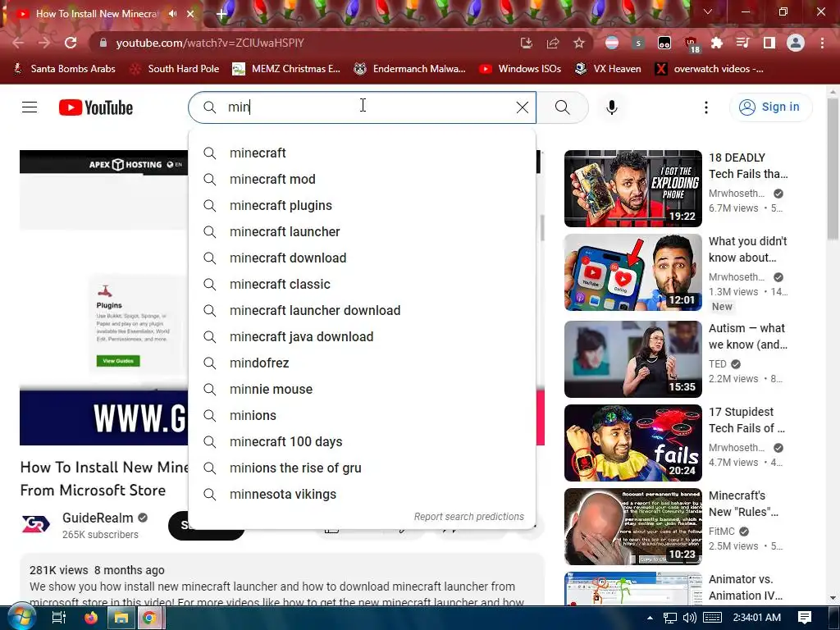Select the 'minecraft' suggestion
Screen dimensions: 840x630
click(362, 153)
